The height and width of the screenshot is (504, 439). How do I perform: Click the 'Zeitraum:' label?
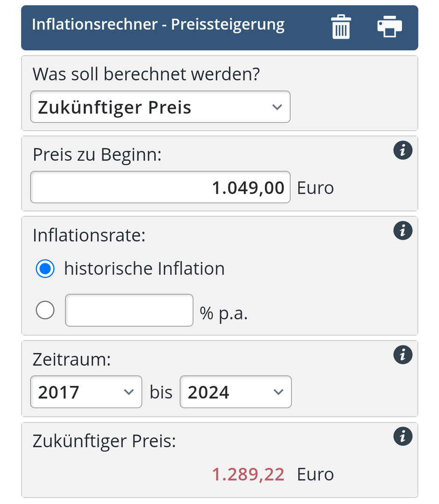pyautogui.click(x=72, y=359)
